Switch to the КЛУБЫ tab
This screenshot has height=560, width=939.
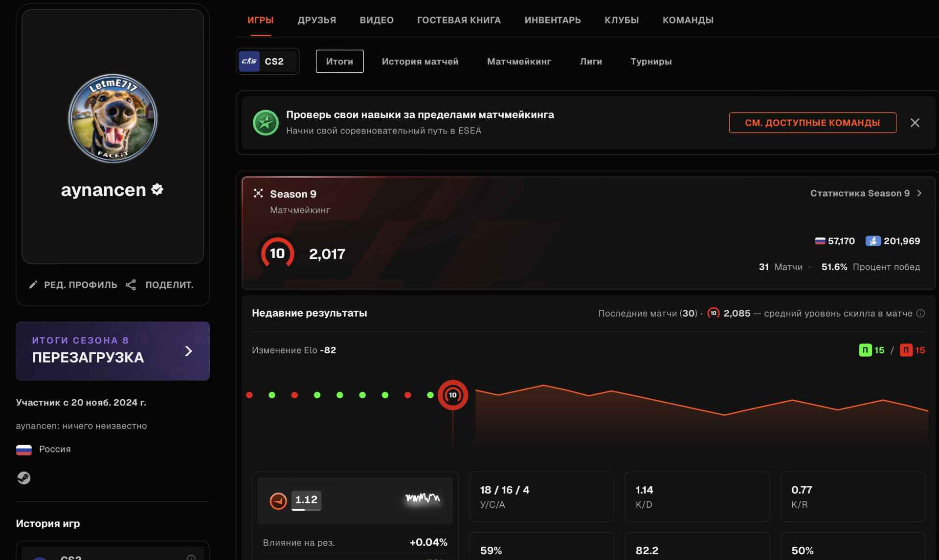(622, 20)
